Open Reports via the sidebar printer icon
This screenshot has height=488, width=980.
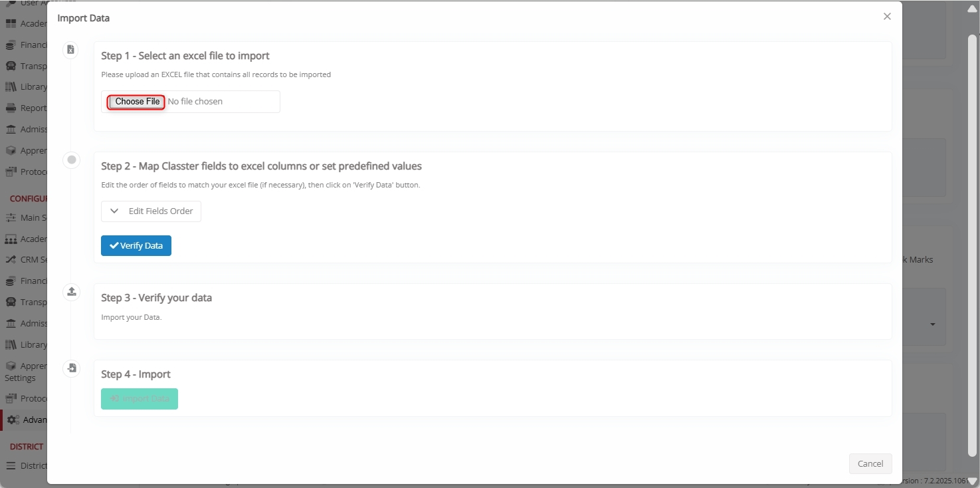click(x=11, y=108)
